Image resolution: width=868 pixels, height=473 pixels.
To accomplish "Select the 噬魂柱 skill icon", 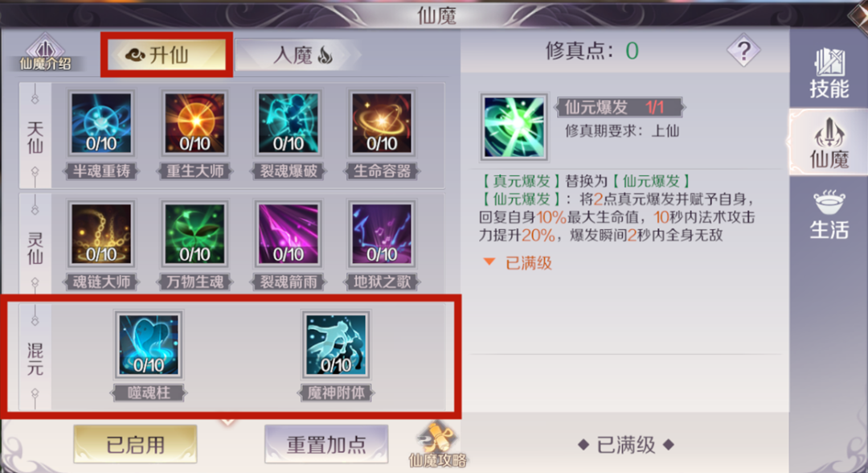I will coord(149,344).
